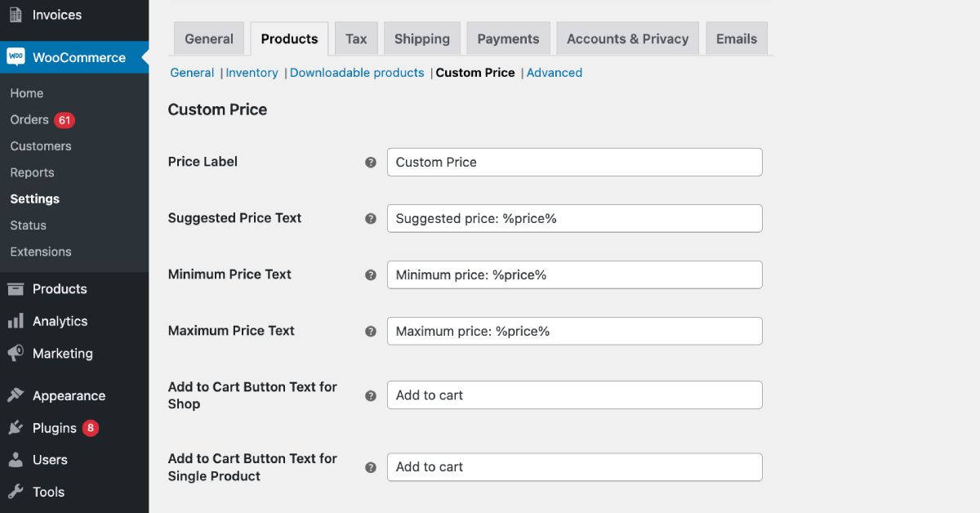Screen dimensions: 980x513
Task: Click the Users person icon
Action: [16, 460]
